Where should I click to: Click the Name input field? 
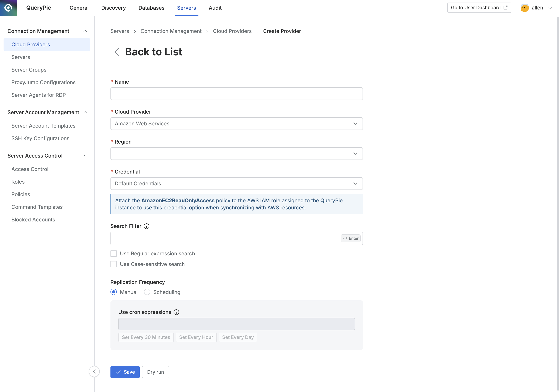(237, 94)
